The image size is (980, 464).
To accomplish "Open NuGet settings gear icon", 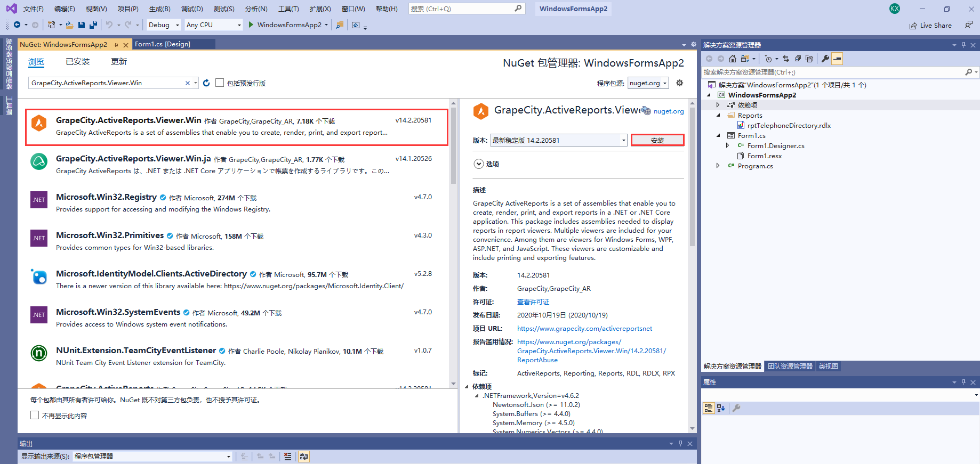I will click(x=679, y=83).
